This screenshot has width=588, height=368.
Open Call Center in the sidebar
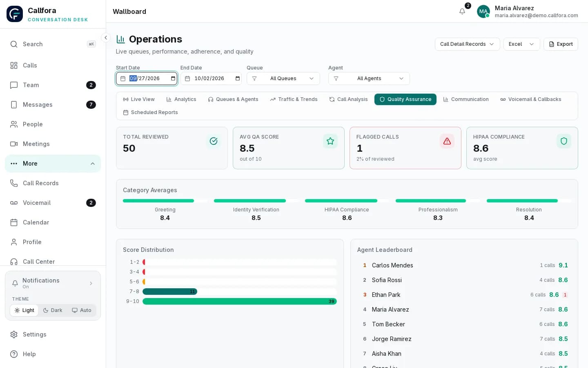[x=53, y=262]
